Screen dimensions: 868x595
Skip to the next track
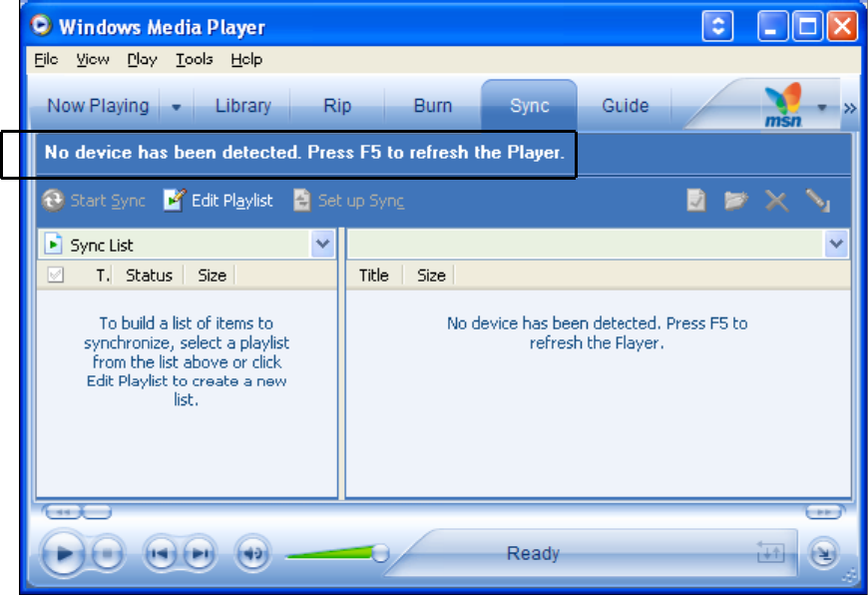point(200,553)
